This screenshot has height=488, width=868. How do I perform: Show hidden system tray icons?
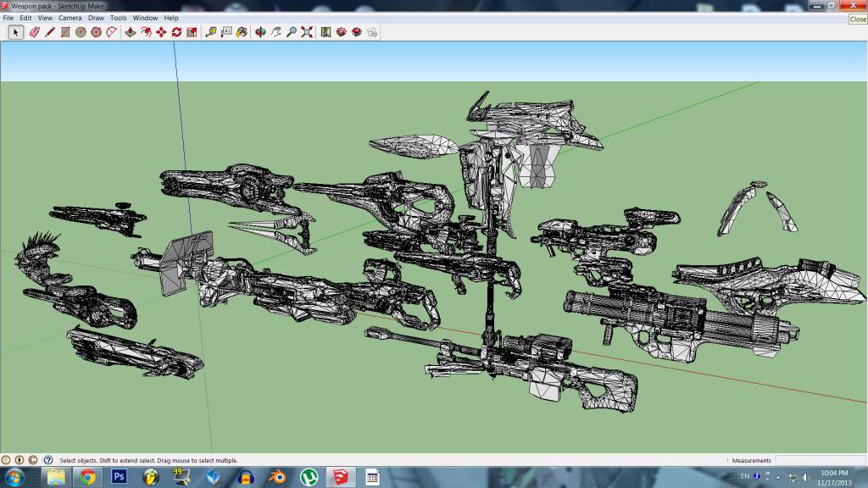click(x=778, y=477)
